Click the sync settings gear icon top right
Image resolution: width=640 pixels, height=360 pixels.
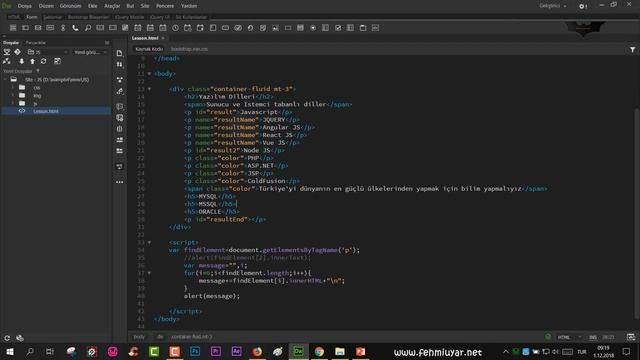click(583, 6)
